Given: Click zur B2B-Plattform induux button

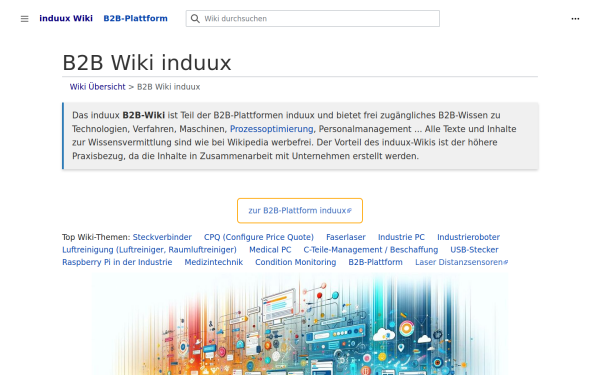Looking at the screenshot, I should 300,210.
